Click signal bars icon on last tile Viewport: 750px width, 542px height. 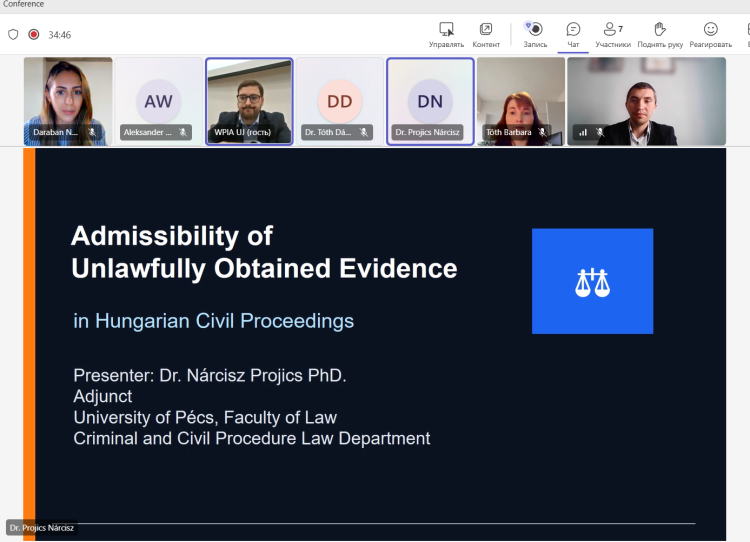pos(583,132)
